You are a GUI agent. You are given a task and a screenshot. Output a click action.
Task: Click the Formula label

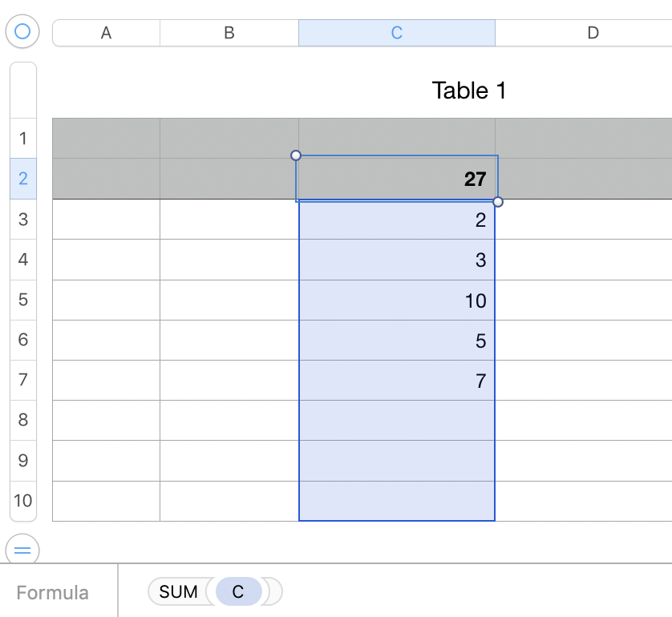click(x=53, y=593)
